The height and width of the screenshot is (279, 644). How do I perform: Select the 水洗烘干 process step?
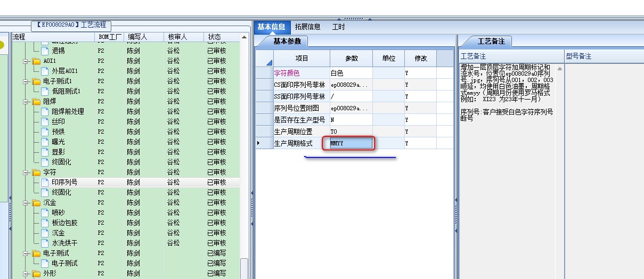[x=64, y=243]
